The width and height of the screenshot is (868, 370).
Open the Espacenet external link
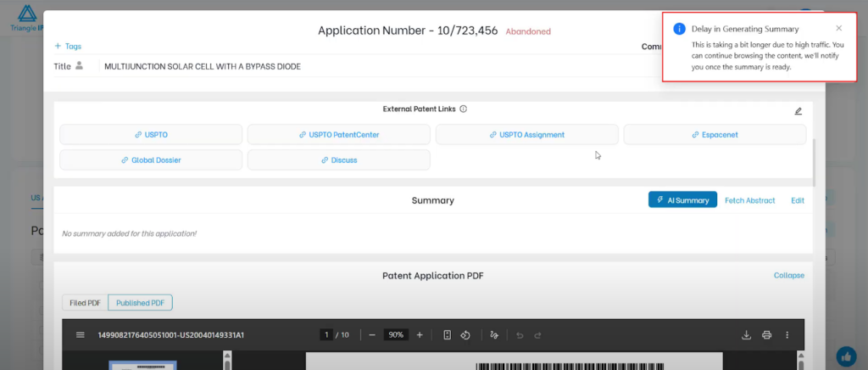tap(715, 135)
